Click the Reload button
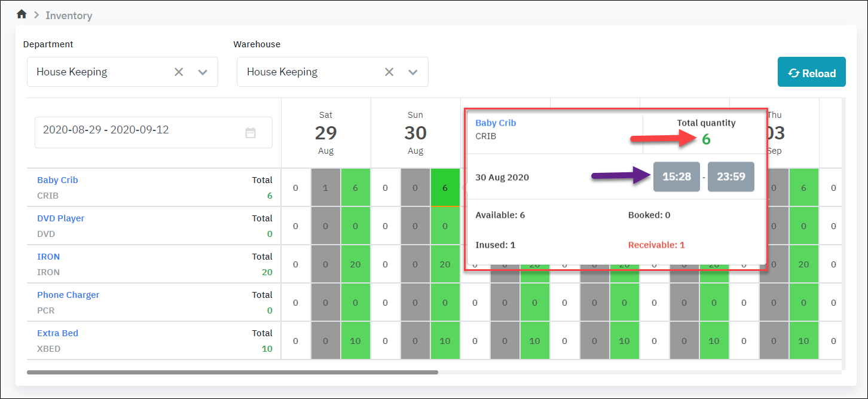This screenshot has height=399, width=868. [811, 72]
